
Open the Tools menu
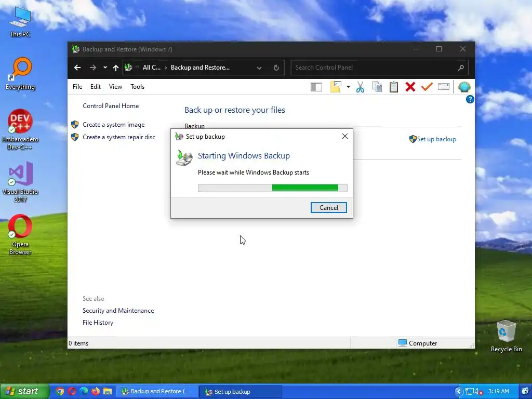click(137, 87)
